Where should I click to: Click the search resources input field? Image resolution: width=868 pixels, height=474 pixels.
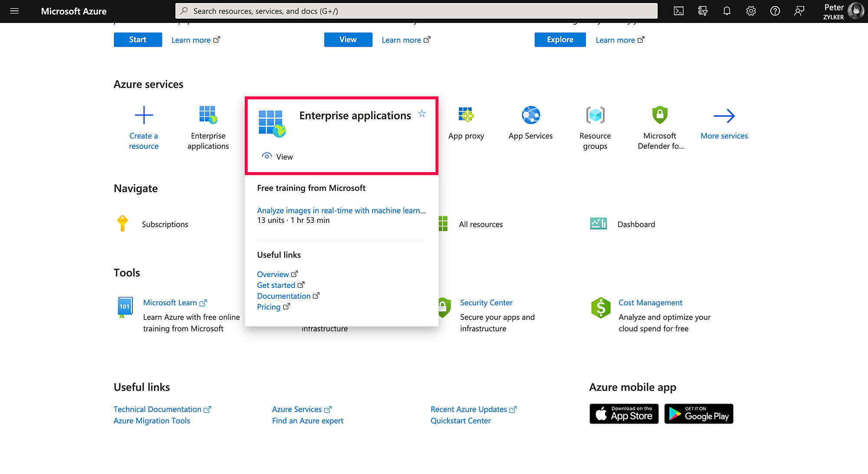417,11
